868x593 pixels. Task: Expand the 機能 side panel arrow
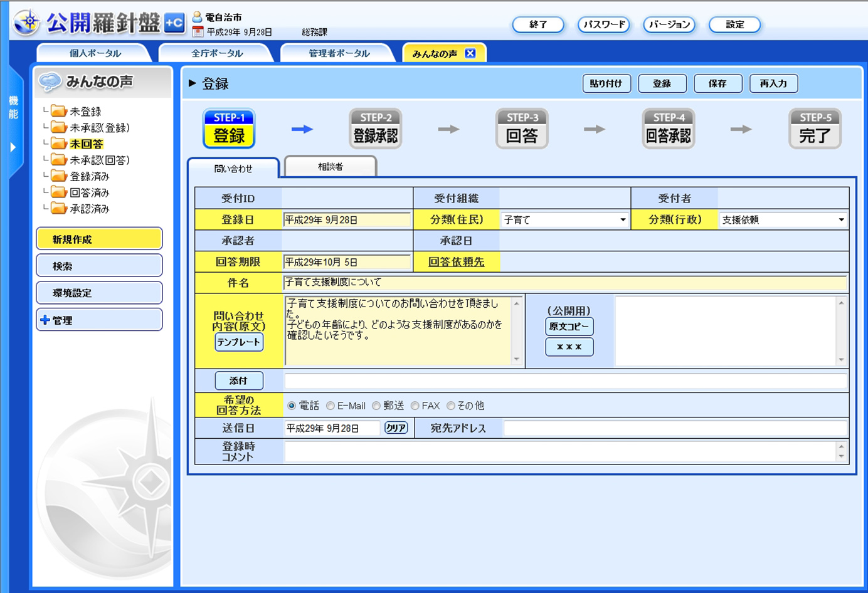click(x=13, y=147)
